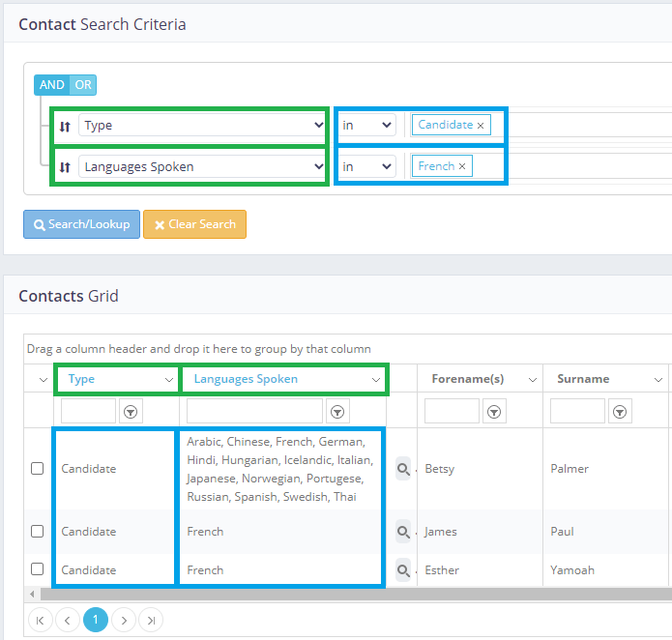This screenshot has height=640, width=672.
Task: Focus the Type column filter box
Action: 88,411
